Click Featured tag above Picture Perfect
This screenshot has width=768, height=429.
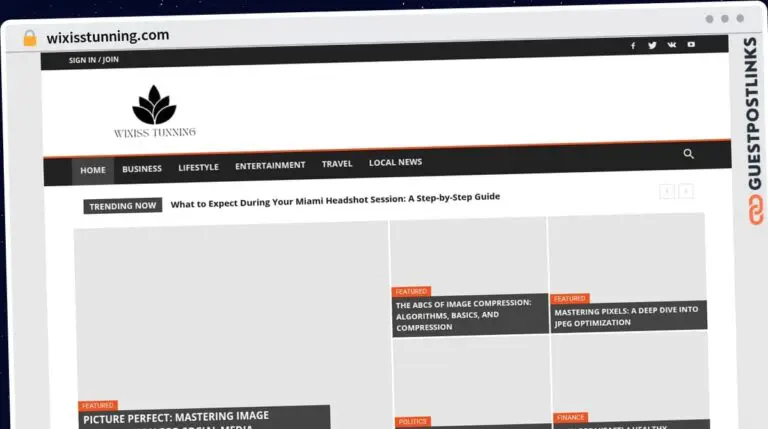(x=97, y=406)
